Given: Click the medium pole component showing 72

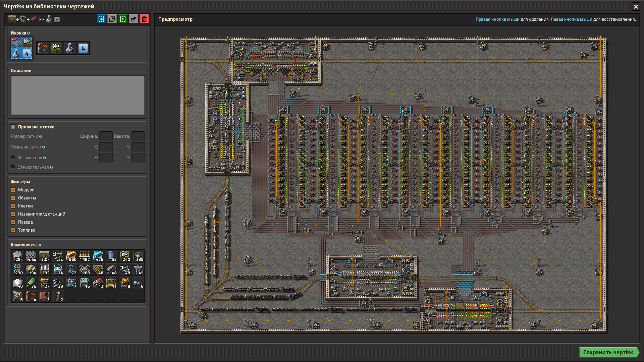Looking at the screenshot, I should (71, 269).
